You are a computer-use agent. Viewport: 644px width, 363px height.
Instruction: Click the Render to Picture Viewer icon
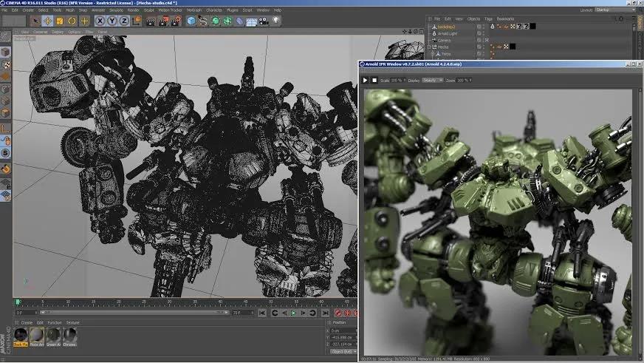coord(164,21)
